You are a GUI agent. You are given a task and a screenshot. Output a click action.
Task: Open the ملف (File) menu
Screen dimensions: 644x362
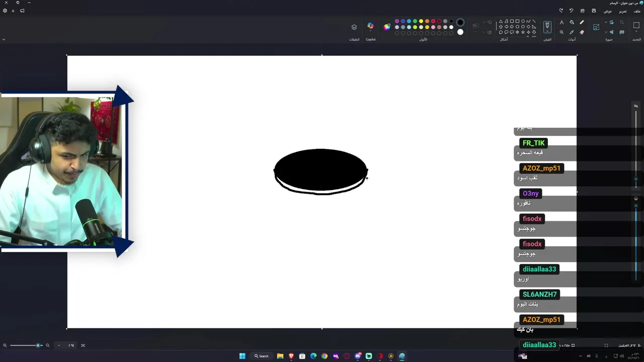pyautogui.click(x=637, y=11)
